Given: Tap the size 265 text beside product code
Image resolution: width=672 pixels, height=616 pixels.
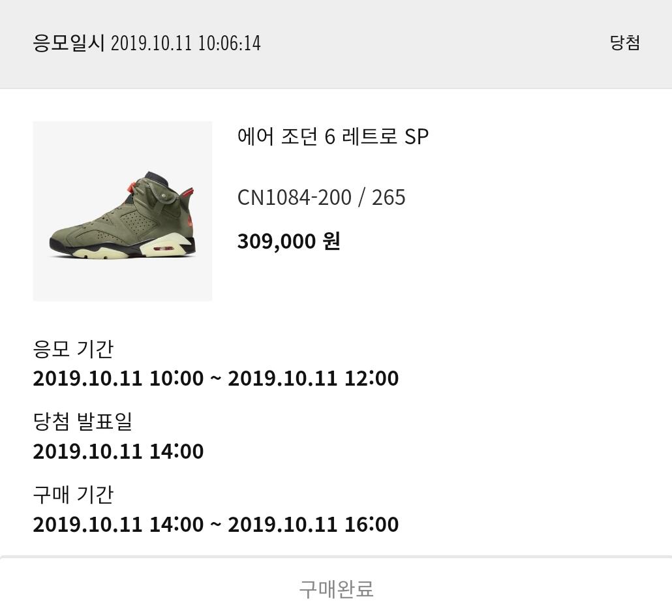Looking at the screenshot, I should 388,197.
